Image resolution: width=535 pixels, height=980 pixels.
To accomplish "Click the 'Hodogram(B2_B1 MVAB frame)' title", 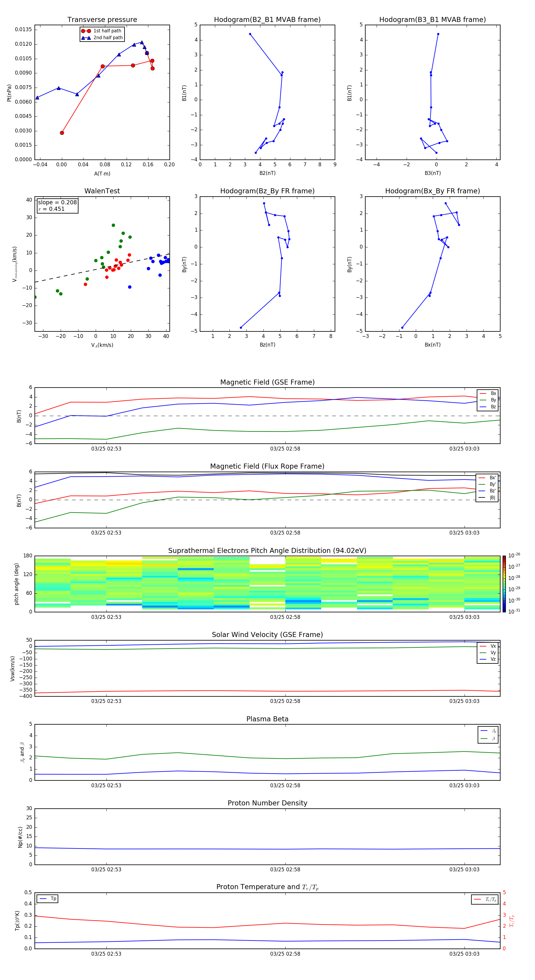I will (x=267, y=19).
